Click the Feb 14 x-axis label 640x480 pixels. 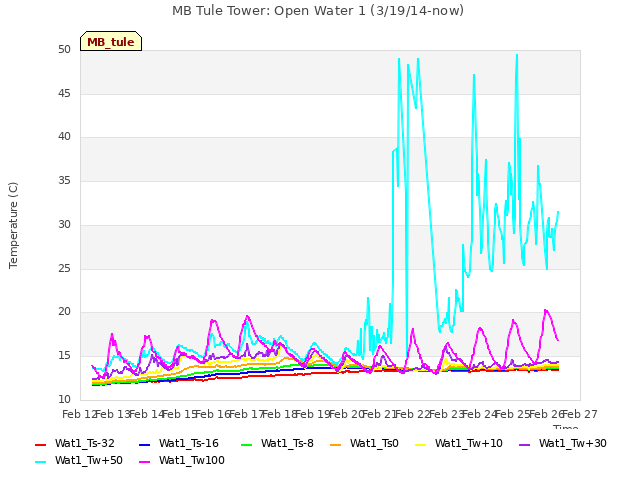(x=146, y=415)
